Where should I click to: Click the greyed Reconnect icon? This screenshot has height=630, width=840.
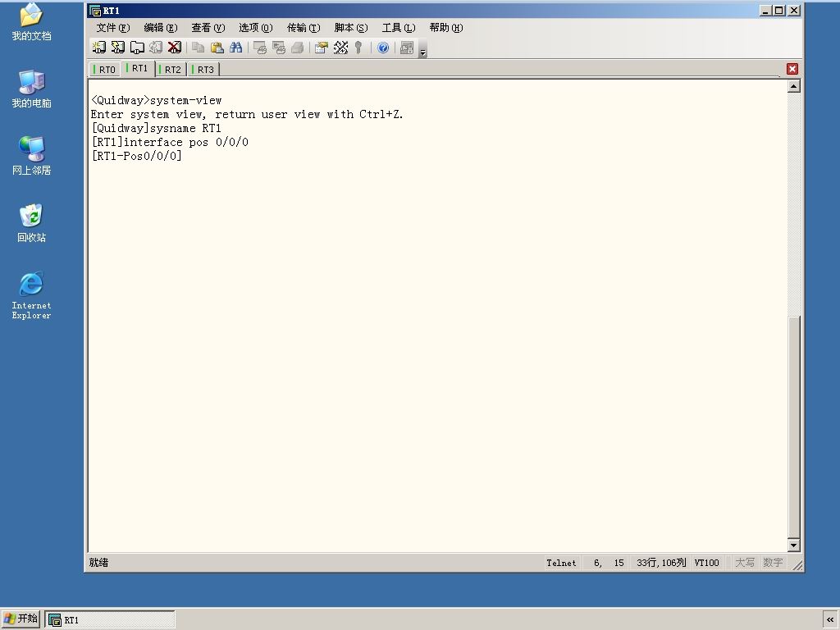tap(156, 48)
